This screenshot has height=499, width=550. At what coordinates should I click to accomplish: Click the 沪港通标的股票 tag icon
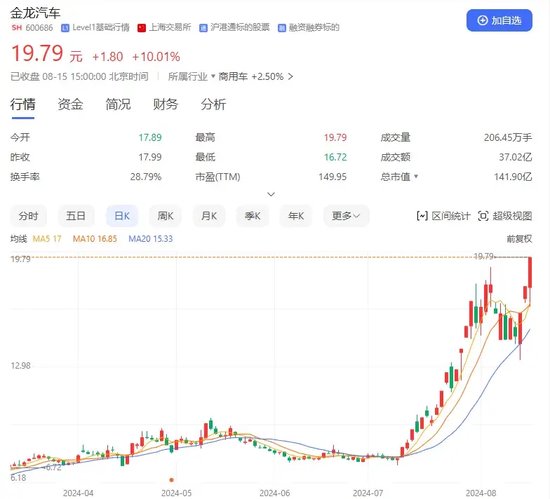tap(203, 28)
